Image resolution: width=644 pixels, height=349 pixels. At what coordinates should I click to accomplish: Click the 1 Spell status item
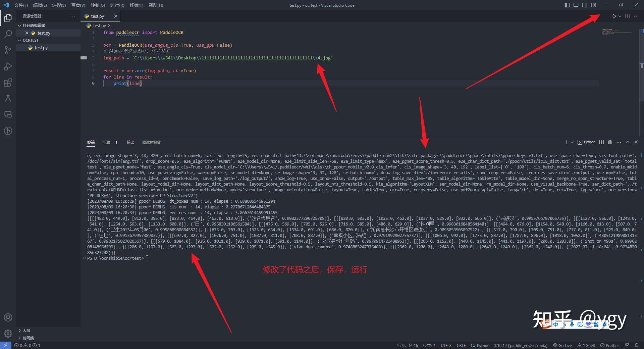[x=586, y=345]
